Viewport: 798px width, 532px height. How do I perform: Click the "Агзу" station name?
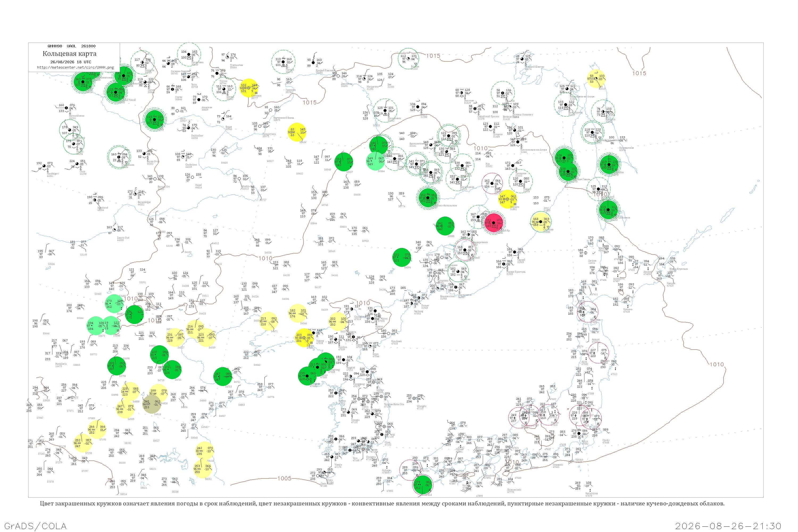pyautogui.click(x=546, y=208)
